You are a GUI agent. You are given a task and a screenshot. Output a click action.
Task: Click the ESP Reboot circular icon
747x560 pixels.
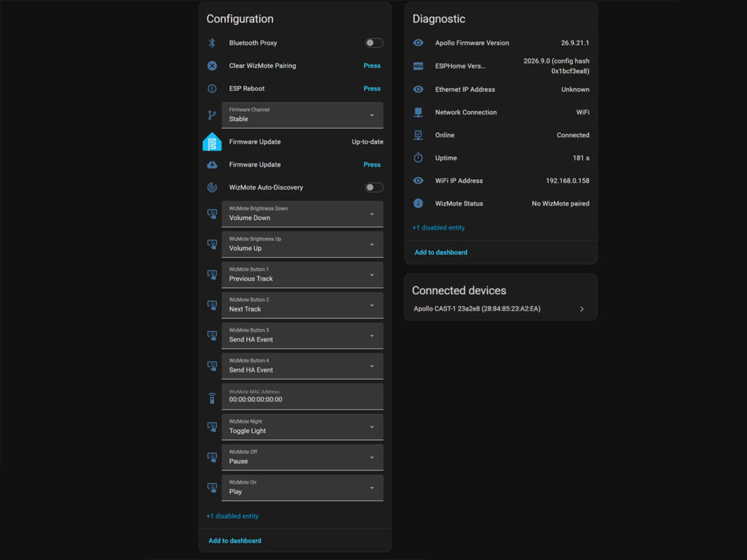coord(212,88)
